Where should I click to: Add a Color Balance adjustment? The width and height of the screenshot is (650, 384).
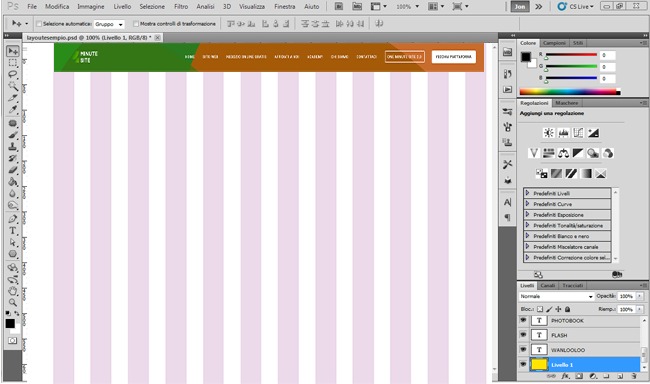click(x=563, y=153)
